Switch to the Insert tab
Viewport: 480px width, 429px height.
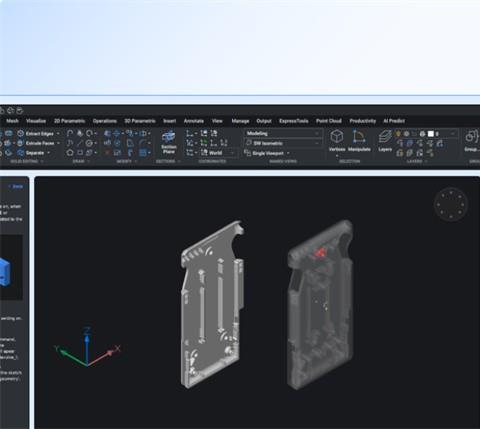(169, 121)
